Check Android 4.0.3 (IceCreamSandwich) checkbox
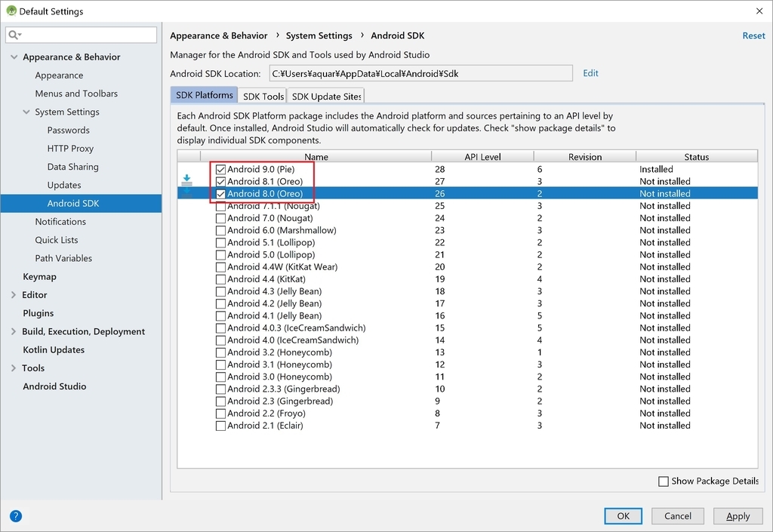The height and width of the screenshot is (532, 773). (x=220, y=328)
